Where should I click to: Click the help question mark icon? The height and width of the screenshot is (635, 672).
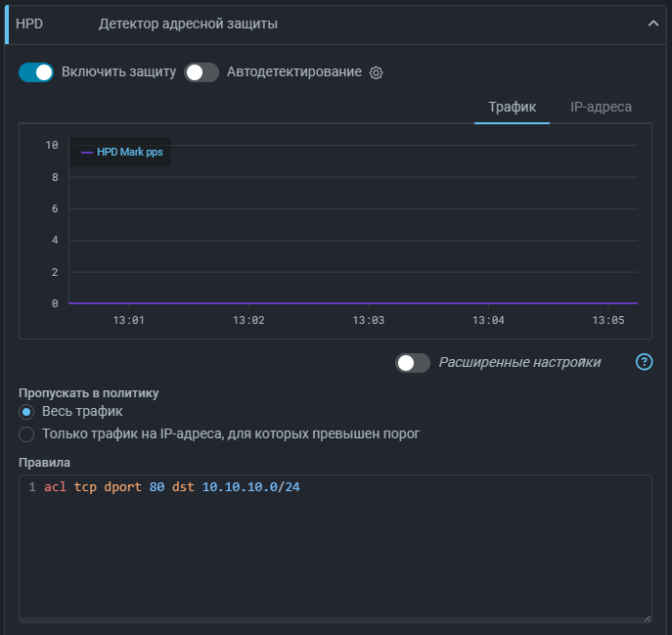(x=644, y=362)
